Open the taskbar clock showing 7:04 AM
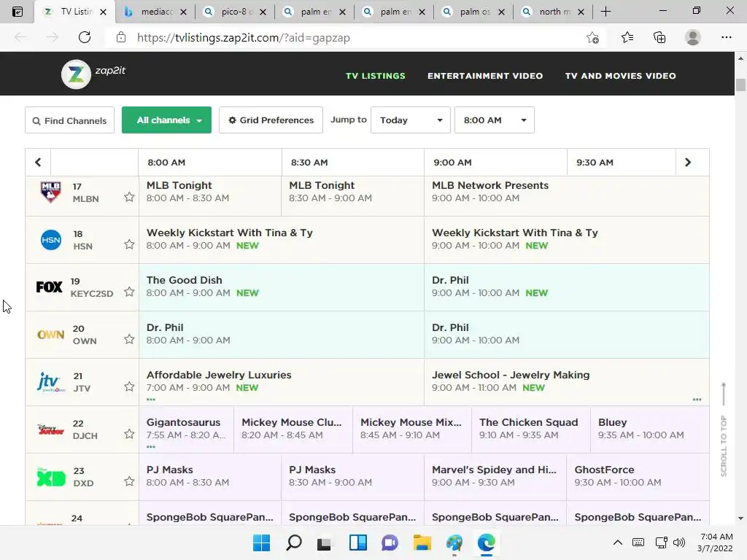 (716, 542)
